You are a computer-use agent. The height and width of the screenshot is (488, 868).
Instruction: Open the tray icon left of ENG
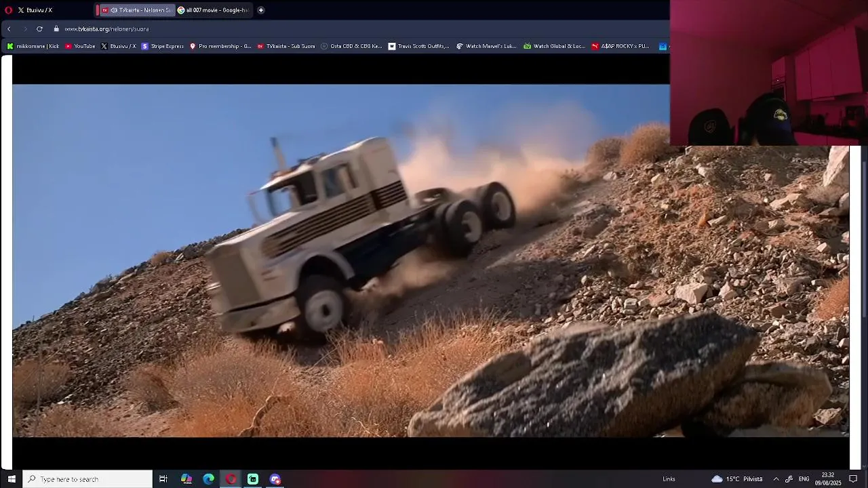(789, 479)
